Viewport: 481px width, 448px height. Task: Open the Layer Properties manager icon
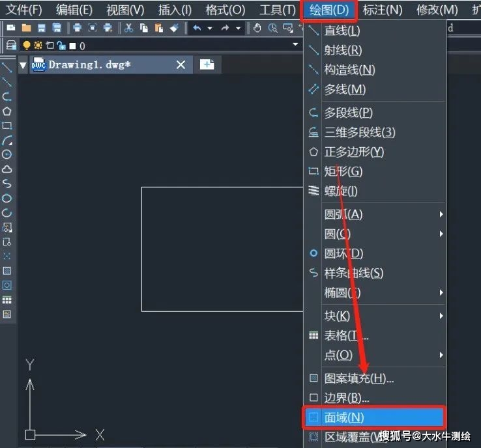[11, 46]
